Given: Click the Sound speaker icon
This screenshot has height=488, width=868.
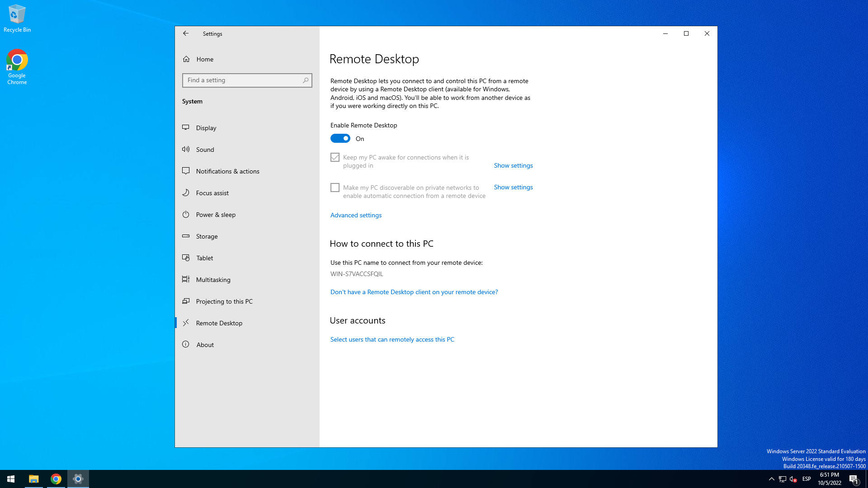Looking at the screenshot, I should [x=186, y=150].
